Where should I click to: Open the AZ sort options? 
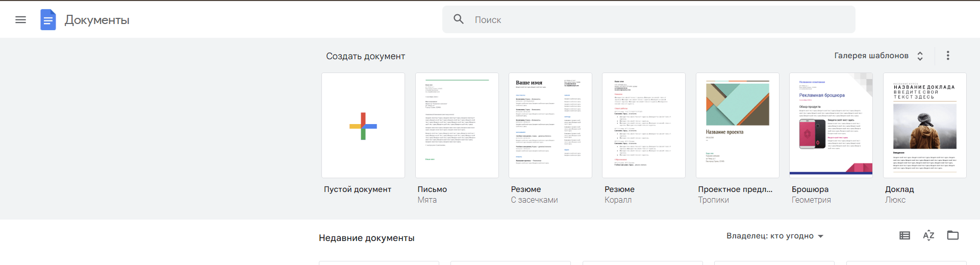928,235
